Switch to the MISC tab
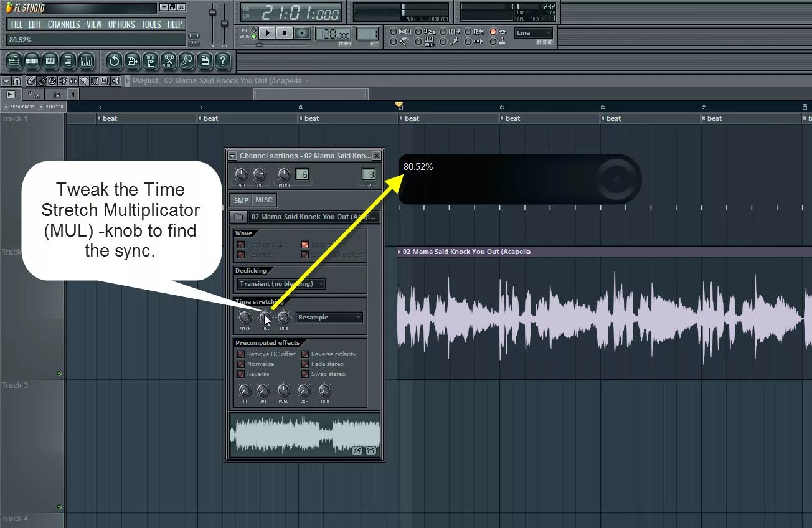 [264, 200]
